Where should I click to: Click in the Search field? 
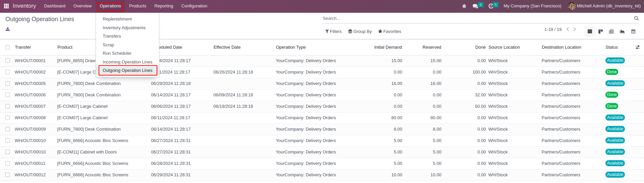[476, 18]
